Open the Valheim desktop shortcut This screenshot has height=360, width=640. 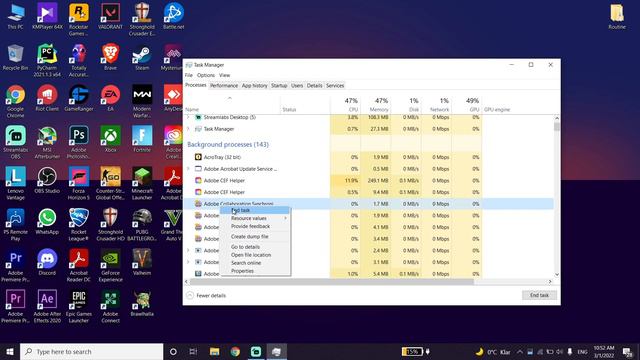pyautogui.click(x=142, y=262)
